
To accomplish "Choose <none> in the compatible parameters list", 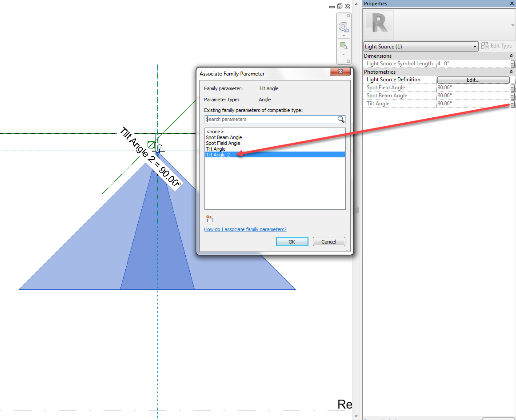I will (215, 132).
